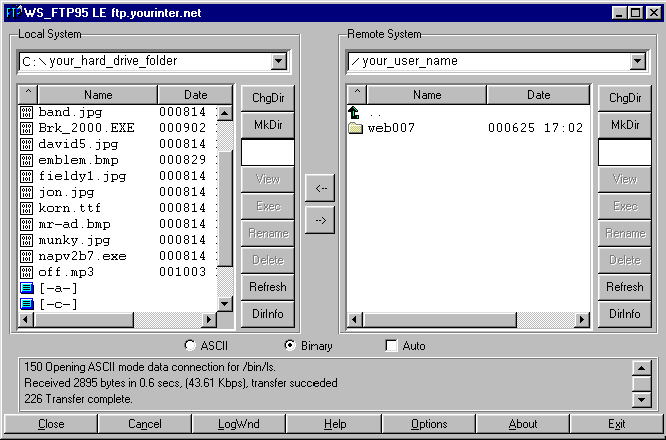This screenshot has height=440, width=666.
Task: Click the green parent directory arrow icon
Action: 354,113
